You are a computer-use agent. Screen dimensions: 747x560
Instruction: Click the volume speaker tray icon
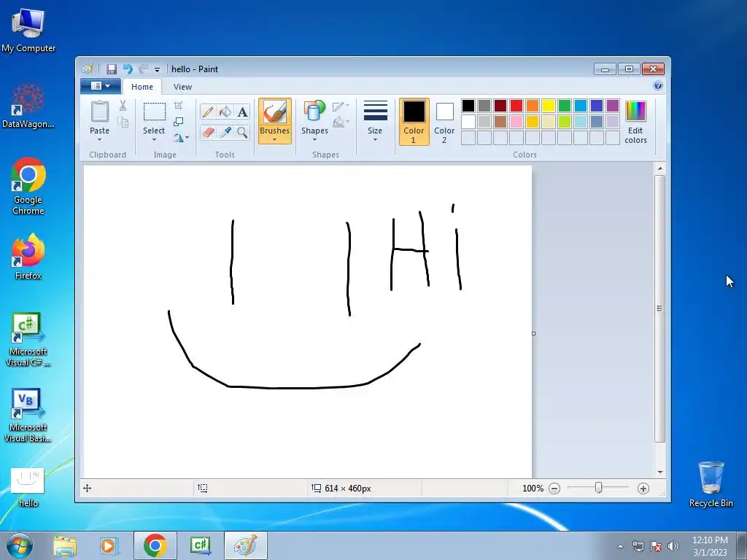(673, 546)
